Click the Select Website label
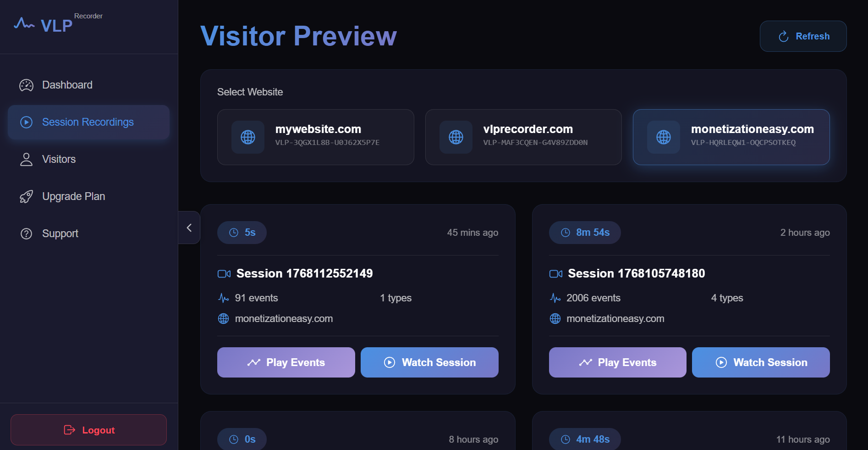The width and height of the screenshot is (868, 450). point(250,92)
